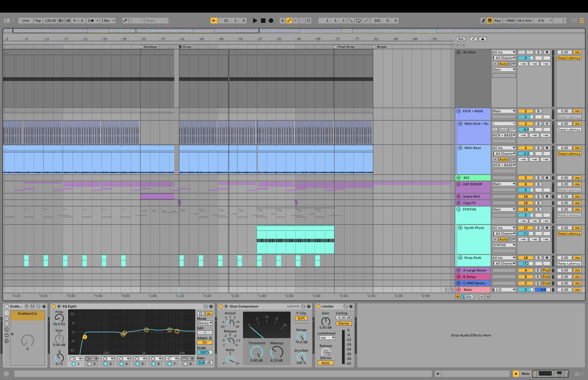Unfold the 303 track
Viewport: 588px width, 380px height.
pyautogui.click(x=459, y=178)
